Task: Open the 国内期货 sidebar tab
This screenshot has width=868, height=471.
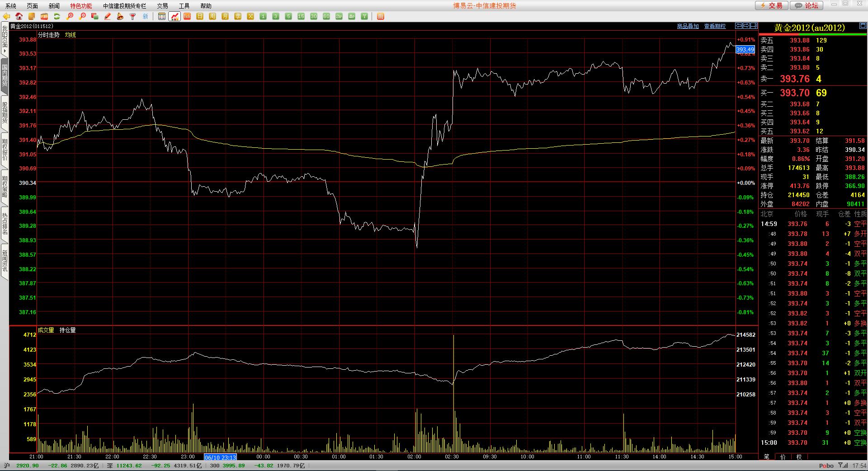Action: point(5,76)
